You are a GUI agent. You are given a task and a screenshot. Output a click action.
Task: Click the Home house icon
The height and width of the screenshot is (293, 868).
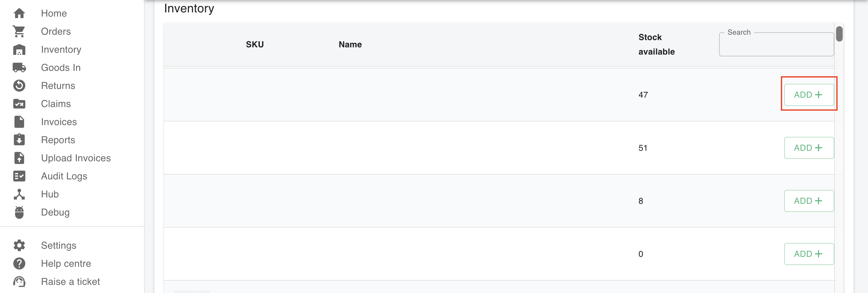coord(19,13)
